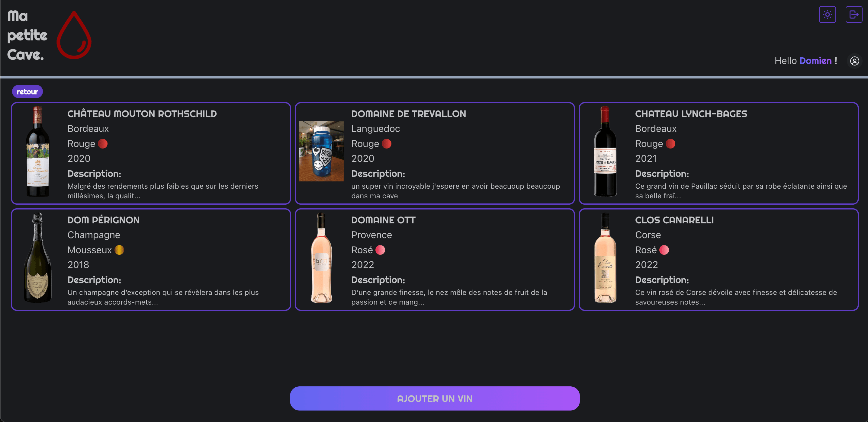The height and width of the screenshot is (422, 868).
Task: Open the Clos Canarelli bottle image
Action: pyautogui.click(x=605, y=258)
